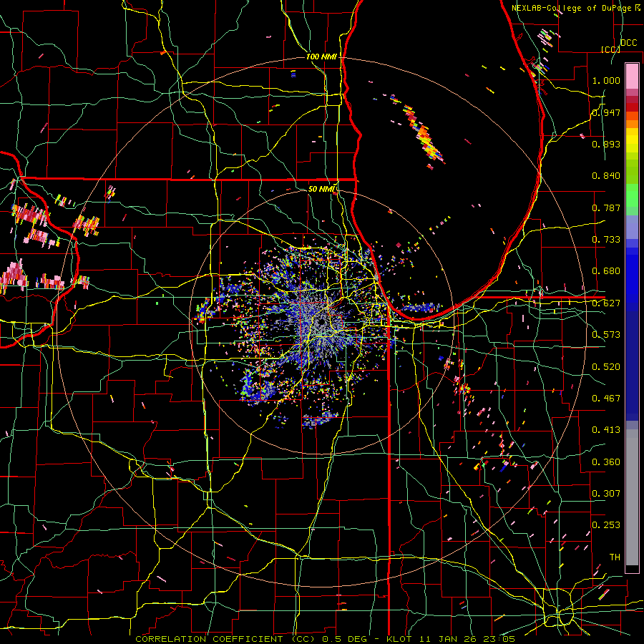Pick the pink color band beside 1.000
The height and width of the screenshot is (644, 644).
coord(632,77)
